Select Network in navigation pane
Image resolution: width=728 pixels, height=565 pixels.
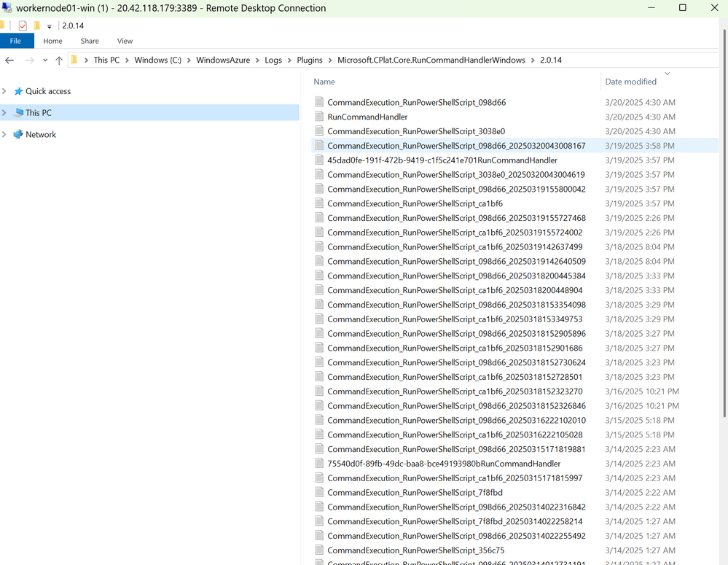pyautogui.click(x=40, y=134)
